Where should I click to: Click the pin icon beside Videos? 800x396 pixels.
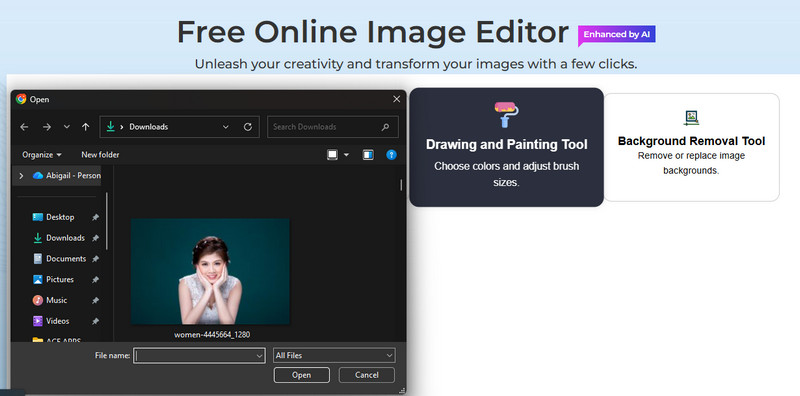pyautogui.click(x=95, y=321)
